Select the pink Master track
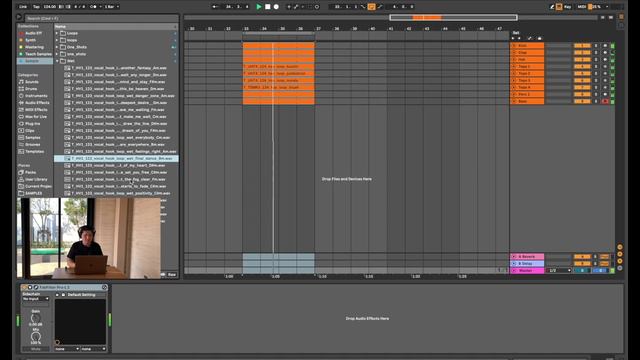Viewport: 640px width, 360px height. pyautogui.click(x=527, y=271)
